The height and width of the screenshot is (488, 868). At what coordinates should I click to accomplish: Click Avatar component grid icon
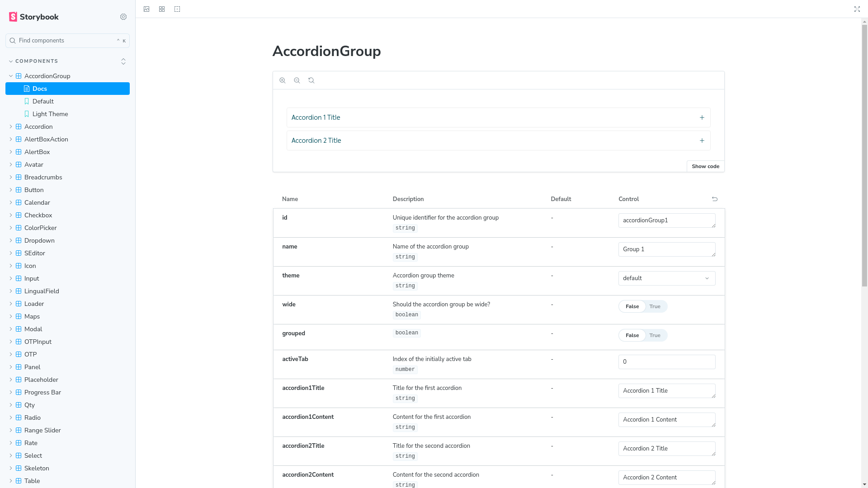(19, 164)
